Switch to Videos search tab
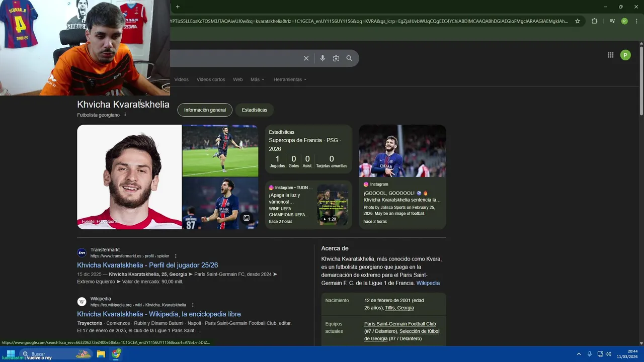This screenshot has width=644, height=362. tap(181, 79)
